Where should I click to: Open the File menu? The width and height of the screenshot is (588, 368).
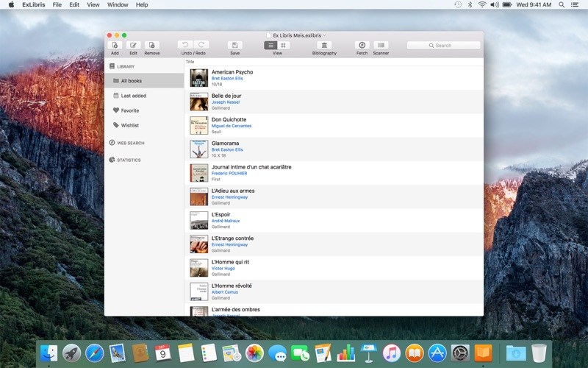57,4
